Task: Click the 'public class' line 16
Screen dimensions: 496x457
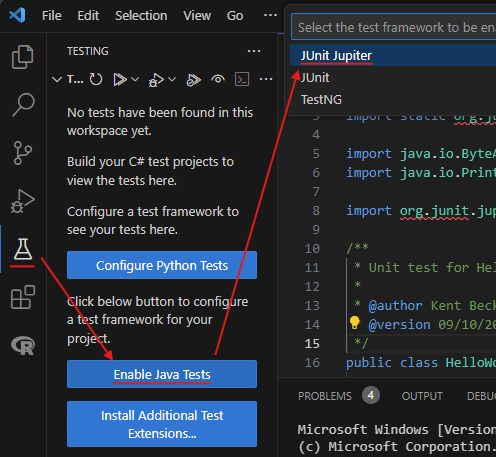Action: (x=421, y=363)
